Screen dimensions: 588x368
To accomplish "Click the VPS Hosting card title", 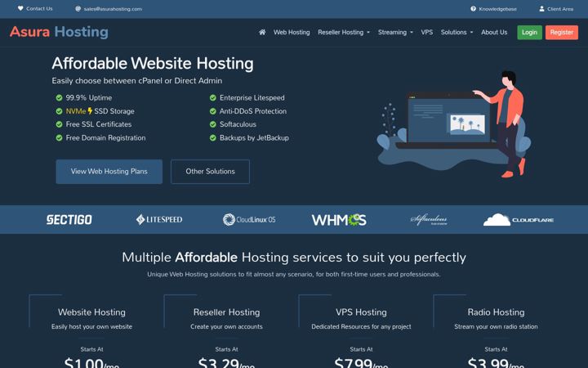I will 361,312.
